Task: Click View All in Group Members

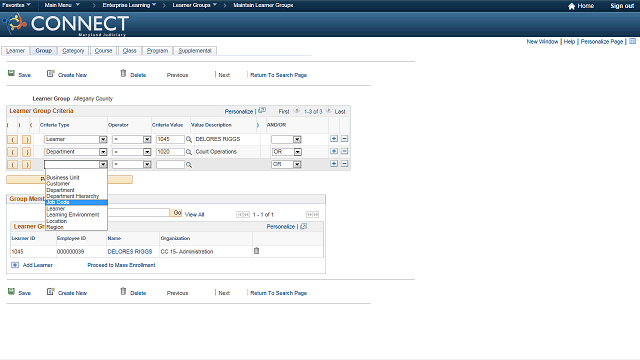Action: coord(194,215)
